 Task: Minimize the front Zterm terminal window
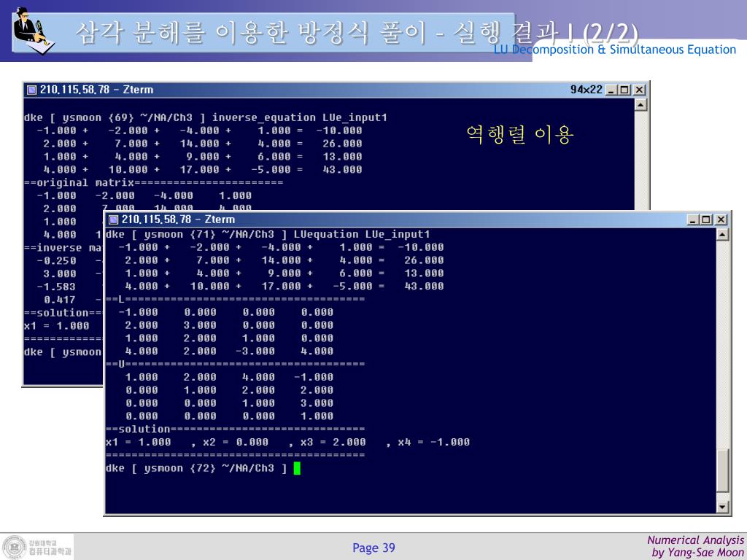pos(693,219)
